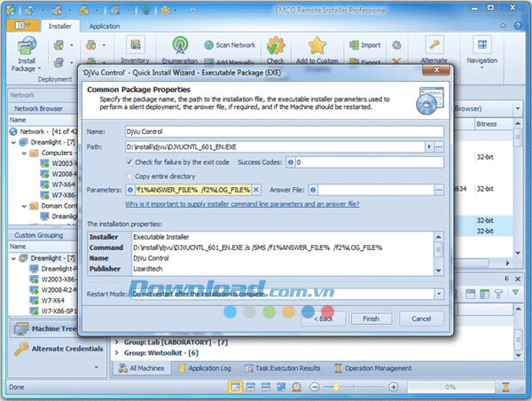This screenshot has height=401, width=532.
Task: Expand Group: Wintoolkit row
Action: (117, 353)
